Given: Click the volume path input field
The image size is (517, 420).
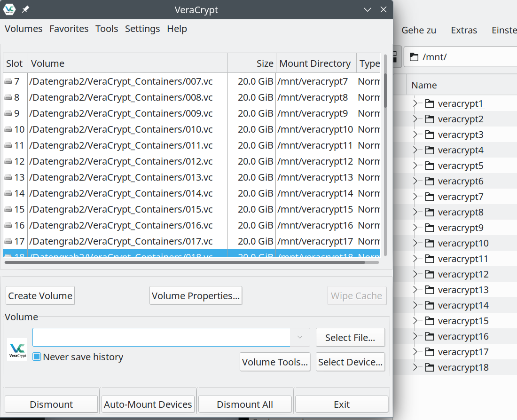Looking at the screenshot, I should pos(161,337).
